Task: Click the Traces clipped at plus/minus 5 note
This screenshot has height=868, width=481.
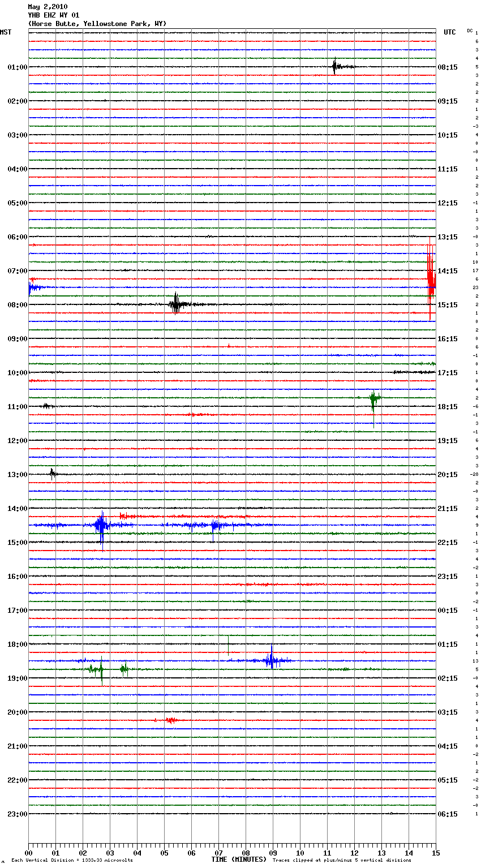Action: 342,860
